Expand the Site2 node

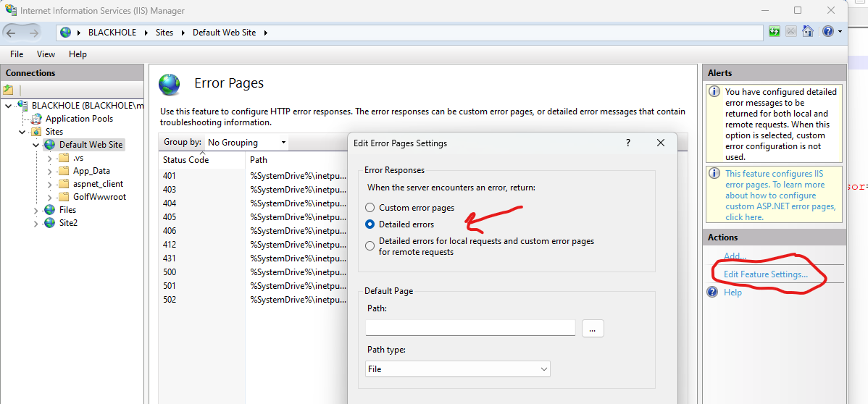36,224
